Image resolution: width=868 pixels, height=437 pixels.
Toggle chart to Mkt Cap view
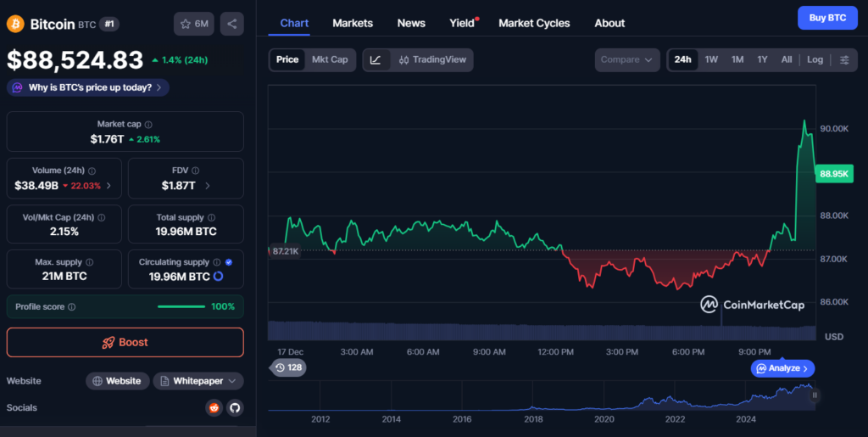coord(330,59)
